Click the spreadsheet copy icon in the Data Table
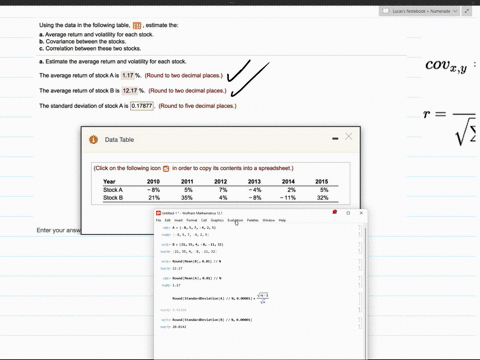Screen dimensions: 480x360 [x=166, y=169]
